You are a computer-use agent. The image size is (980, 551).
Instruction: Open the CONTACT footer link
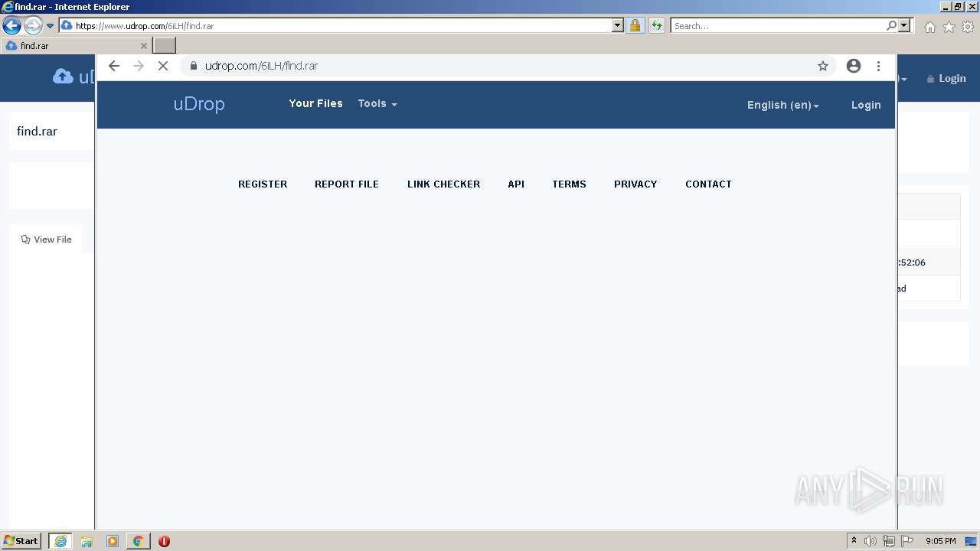(x=708, y=184)
